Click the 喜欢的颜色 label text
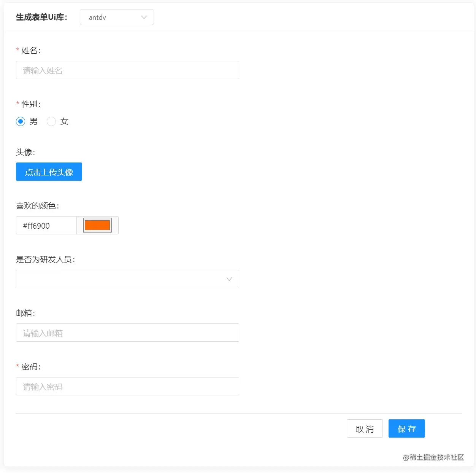 [x=38, y=206]
